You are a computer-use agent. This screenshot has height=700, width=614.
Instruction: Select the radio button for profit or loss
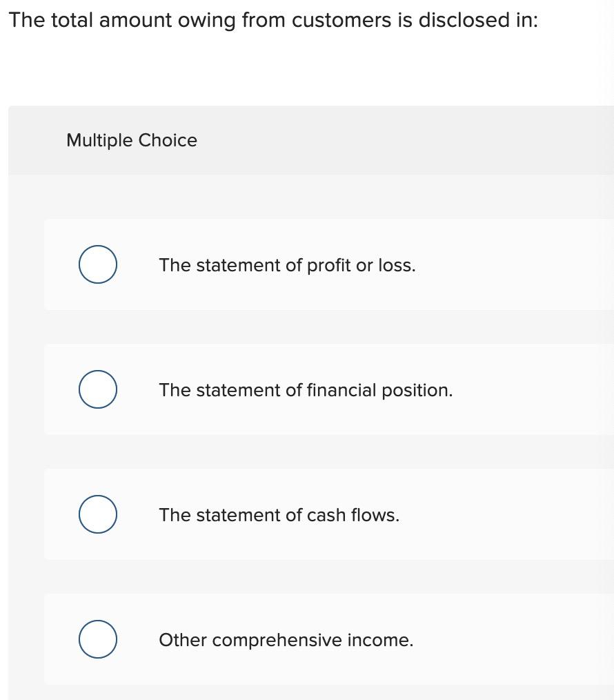click(x=97, y=264)
